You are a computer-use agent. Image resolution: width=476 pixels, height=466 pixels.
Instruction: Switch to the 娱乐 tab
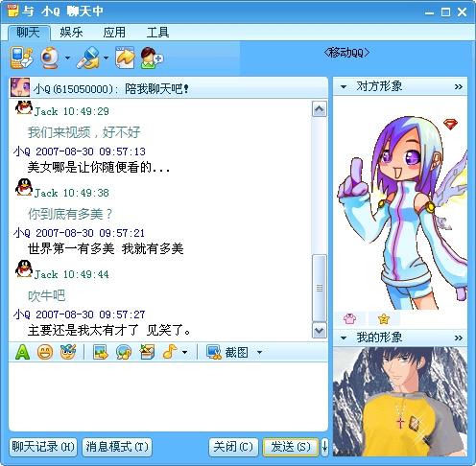71,32
